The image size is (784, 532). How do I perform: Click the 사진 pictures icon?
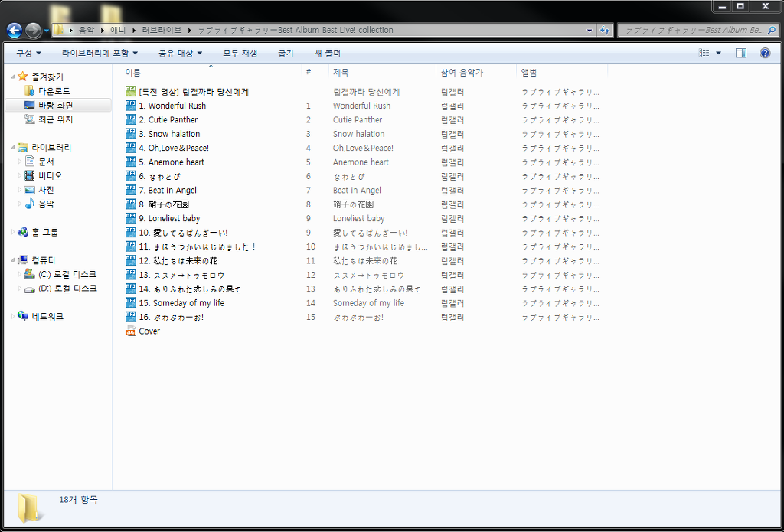pos(30,190)
